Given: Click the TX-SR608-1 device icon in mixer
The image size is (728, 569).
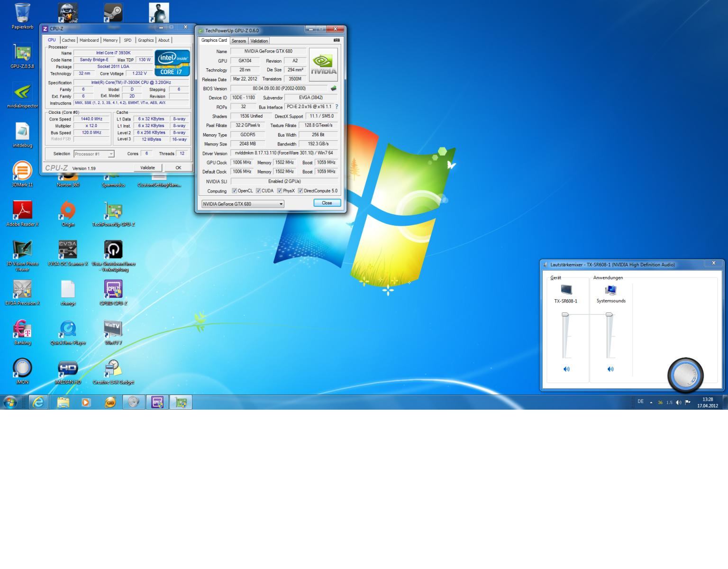Looking at the screenshot, I should point(566,290).
